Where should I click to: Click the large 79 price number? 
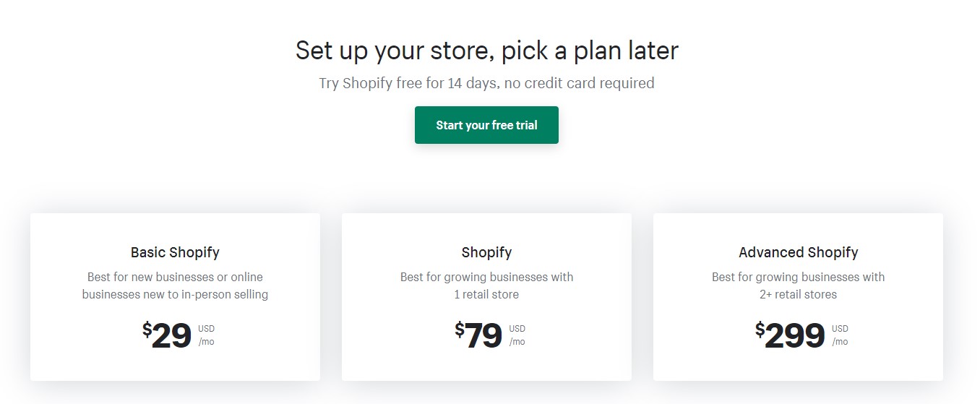[483, 336]
